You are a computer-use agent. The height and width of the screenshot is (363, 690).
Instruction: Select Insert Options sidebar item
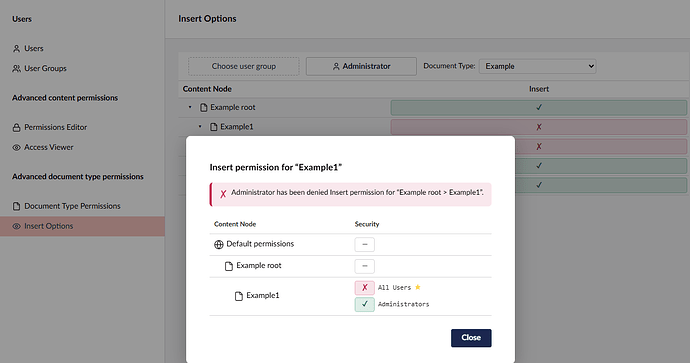click(x=82, y=226)
